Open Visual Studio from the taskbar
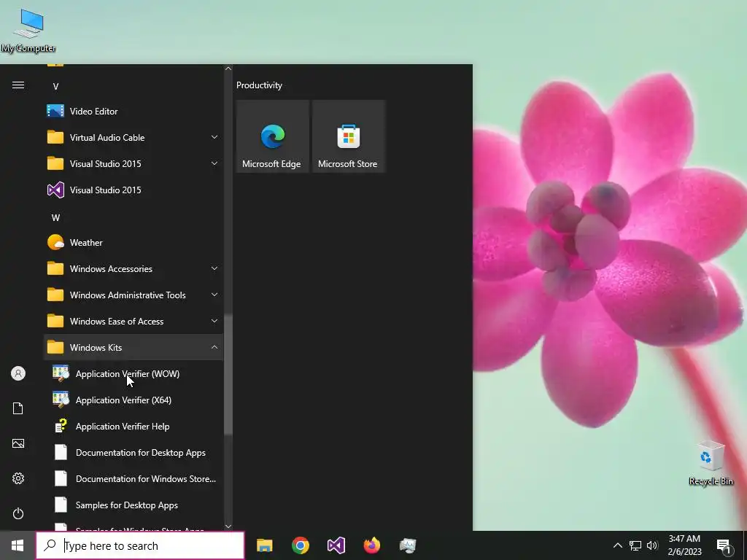This screenshot has width=747, height=560. click(x=336, y=545)
